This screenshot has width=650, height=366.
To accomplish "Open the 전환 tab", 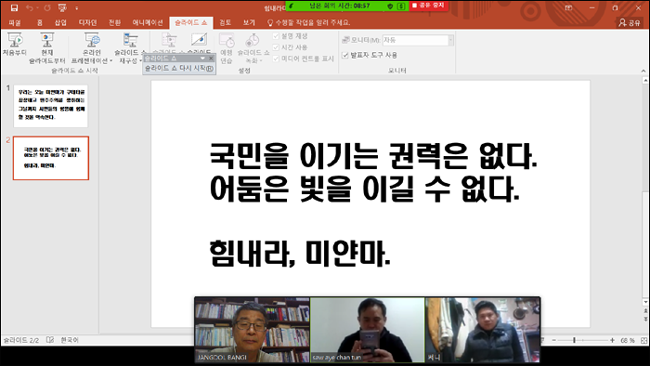I will pos(115,22).
